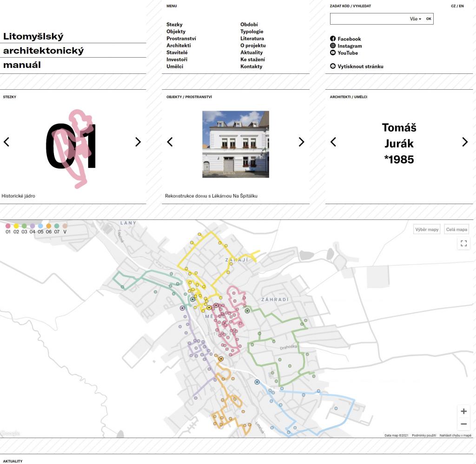
Task: Show previous architect in carousel
Action: [x=333, y=142]
